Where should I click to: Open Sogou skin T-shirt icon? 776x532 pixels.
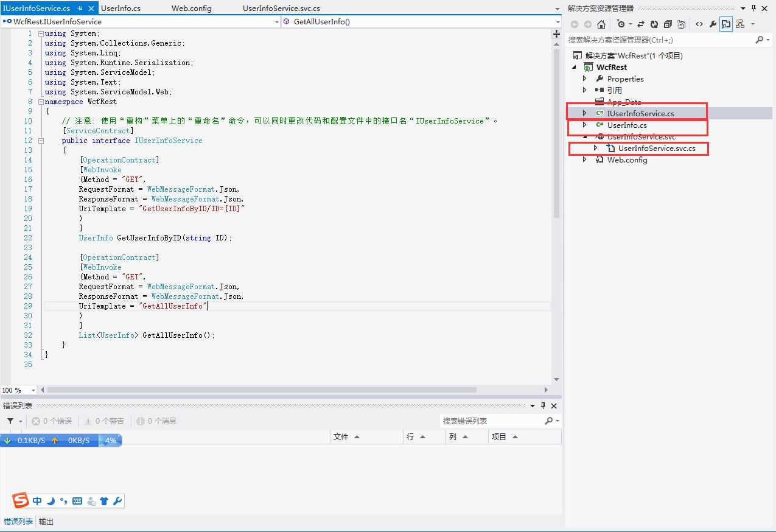[104, 502]
